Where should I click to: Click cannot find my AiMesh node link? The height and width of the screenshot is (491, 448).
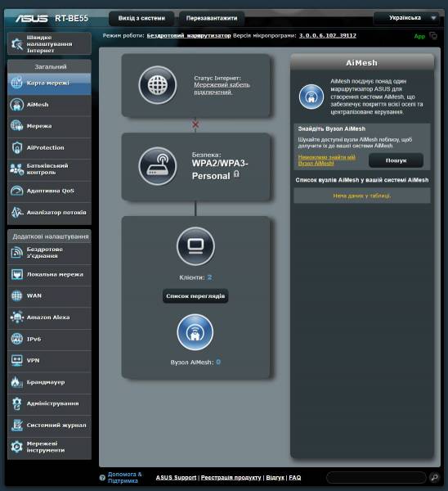327,160
